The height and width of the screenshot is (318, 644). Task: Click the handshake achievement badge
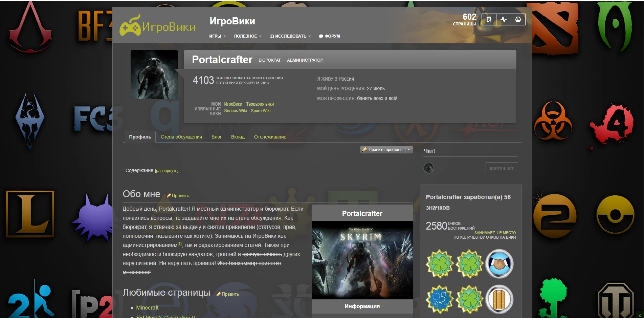coord(499,264)
